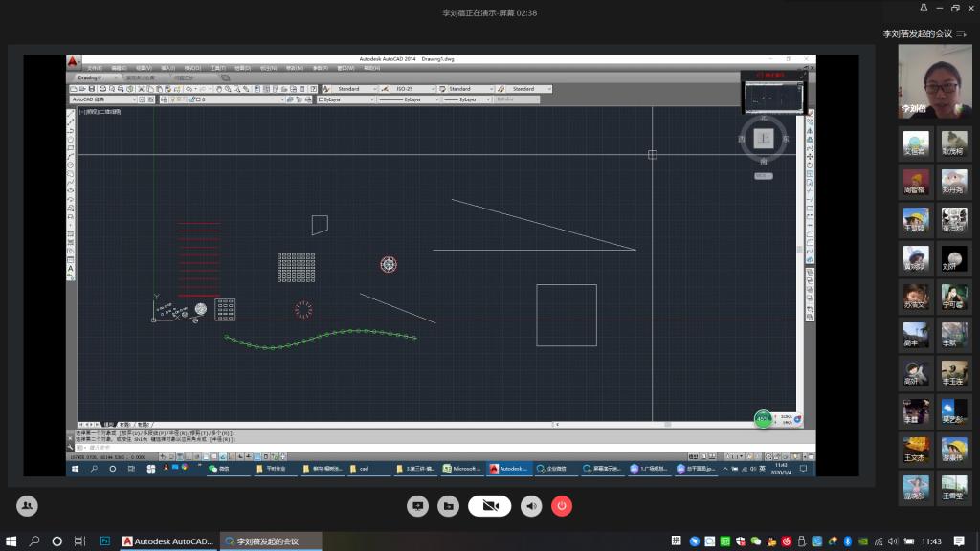Click the green 45% floating indicator

(763, 419)
